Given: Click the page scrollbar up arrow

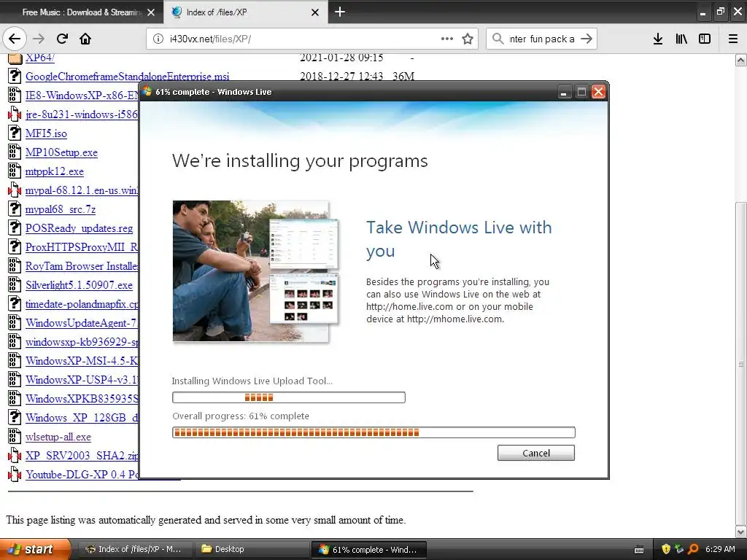Looking at the screenshot, I should pyautogui.click(x=740, y=60).
